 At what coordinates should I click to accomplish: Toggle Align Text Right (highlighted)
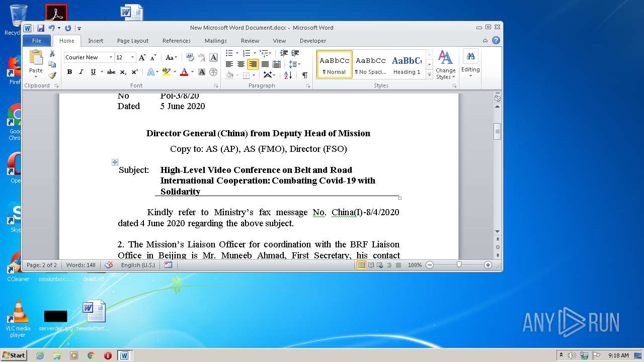tap(253, 64)
